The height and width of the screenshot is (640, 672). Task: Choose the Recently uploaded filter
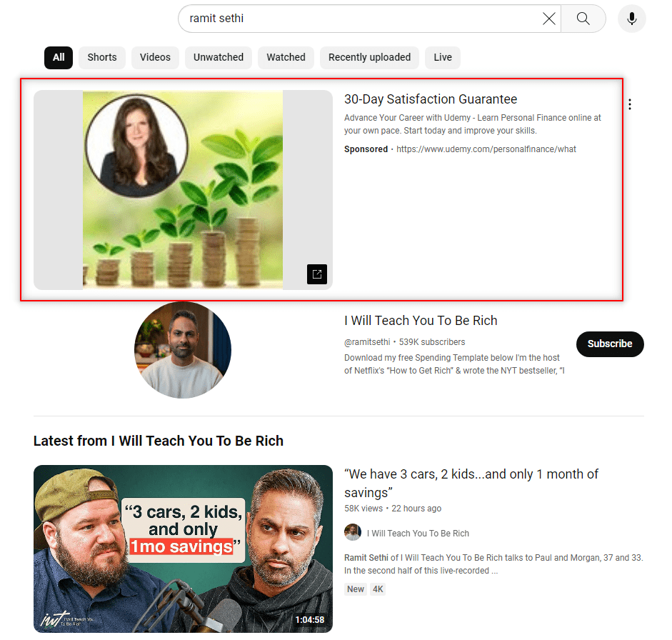pos(369,57)
